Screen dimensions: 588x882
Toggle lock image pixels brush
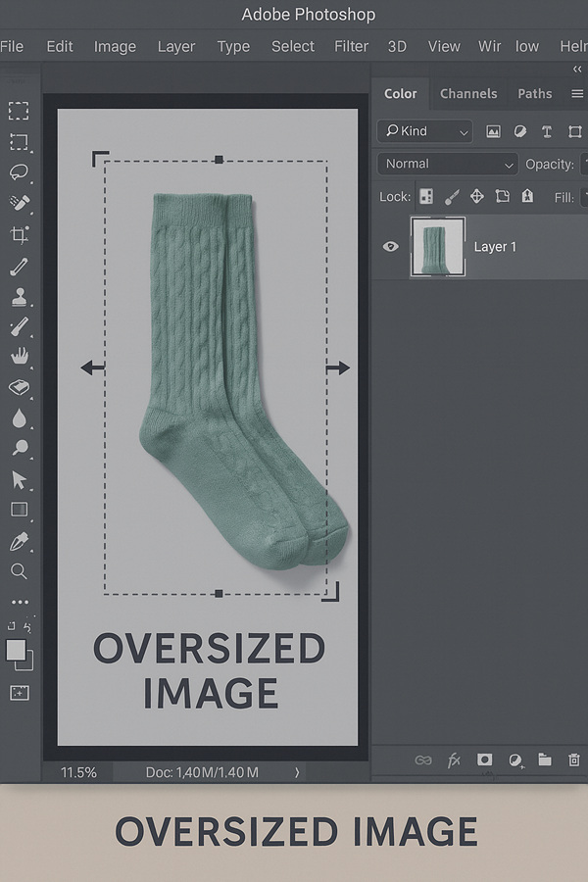452,196
